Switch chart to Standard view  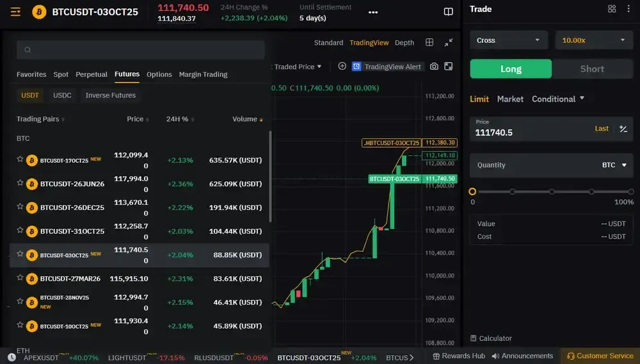click(328, 42)
